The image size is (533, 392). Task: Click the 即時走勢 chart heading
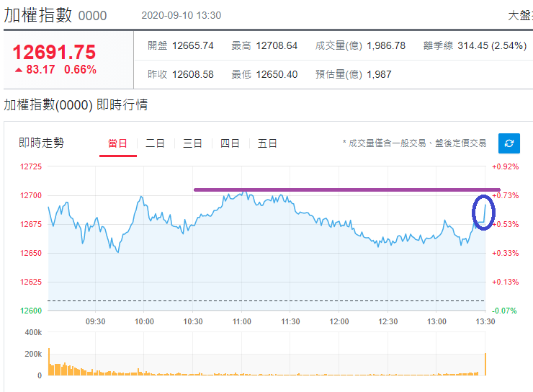[42, 143]
